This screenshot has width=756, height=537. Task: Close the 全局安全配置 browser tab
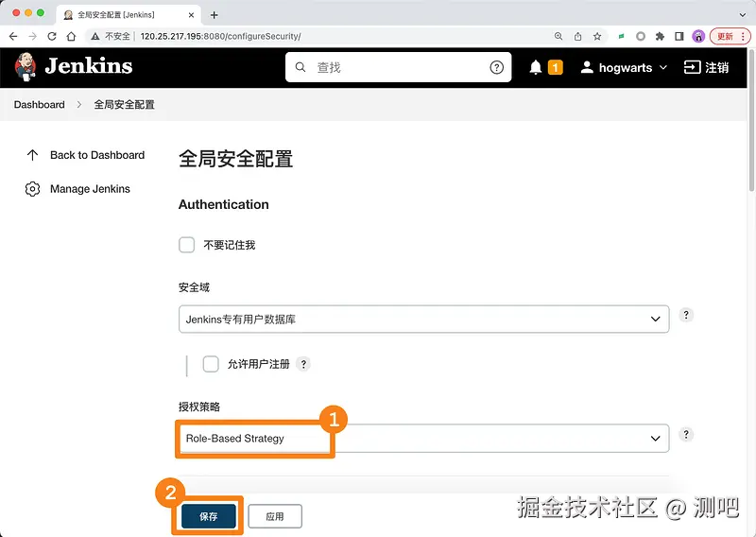[191, 15]
